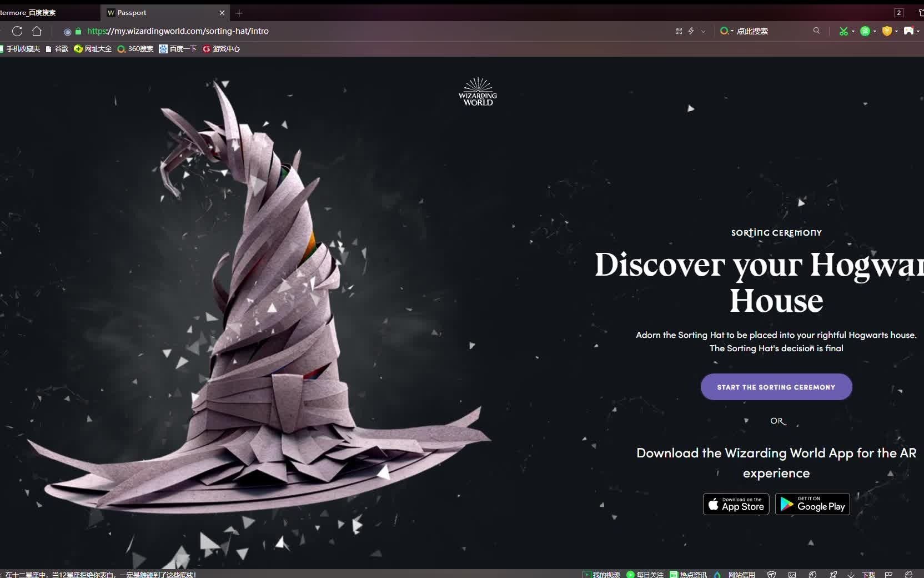This screenshot has height=578, width=924.
Task: Open the 百度一下 bookmark
Action: [178, 49]
